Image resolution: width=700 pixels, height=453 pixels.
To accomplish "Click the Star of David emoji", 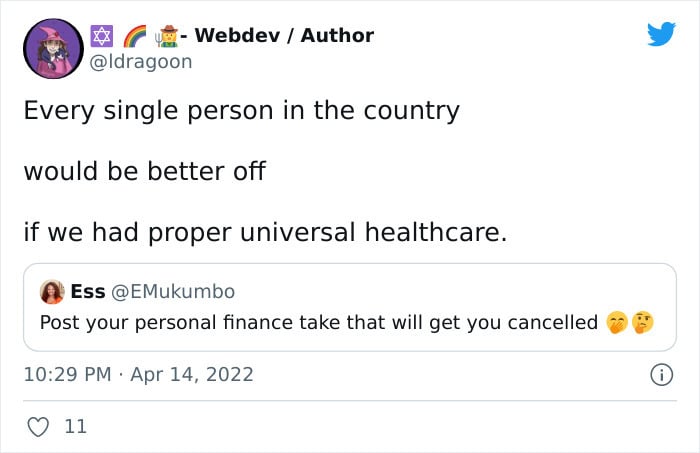I will click(x=102, y=36).
